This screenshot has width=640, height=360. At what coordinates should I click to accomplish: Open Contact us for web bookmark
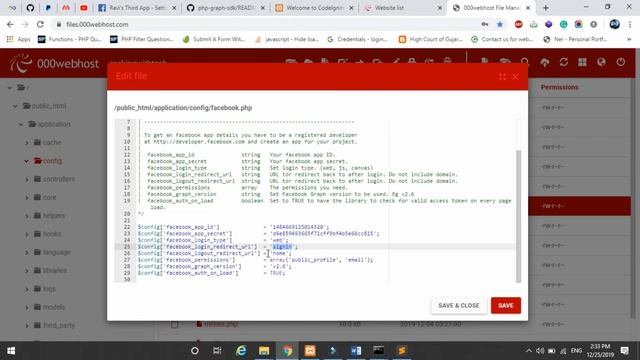pyautogui.click(x=502, y=39)
